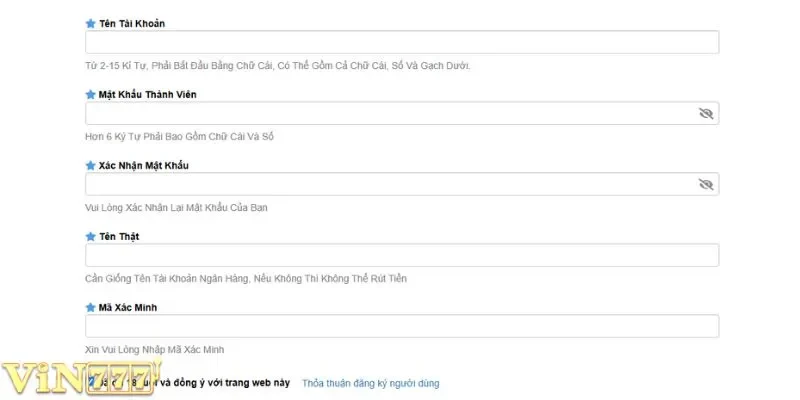Toggle visibility of Xác Nhận Mật Khẩu password
Screen dimensions: 800x400
[x=706, y=185]
